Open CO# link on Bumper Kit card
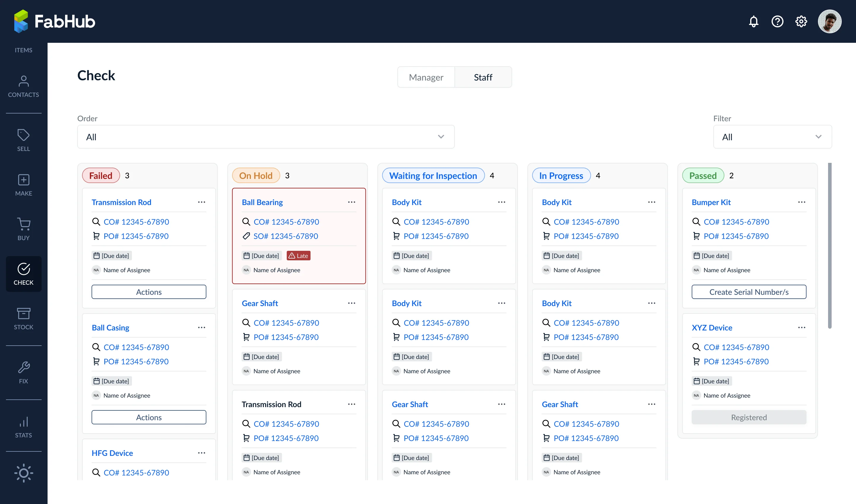Screen dimensions: 856x504 (737, 222)
